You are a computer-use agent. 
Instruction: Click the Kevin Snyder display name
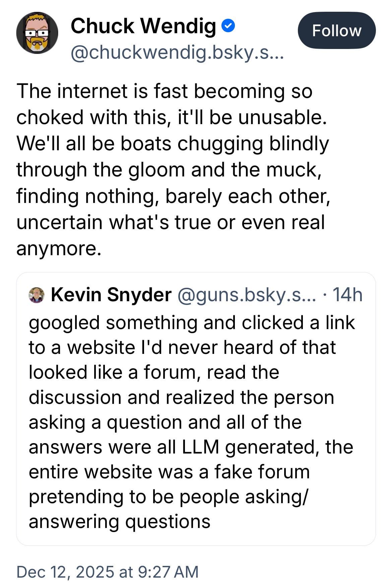(x=111, y=295)
